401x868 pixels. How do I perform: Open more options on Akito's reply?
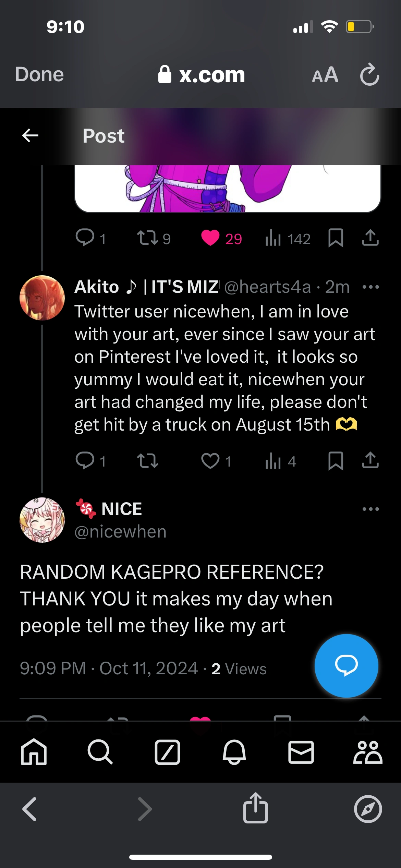pos(370,287)
